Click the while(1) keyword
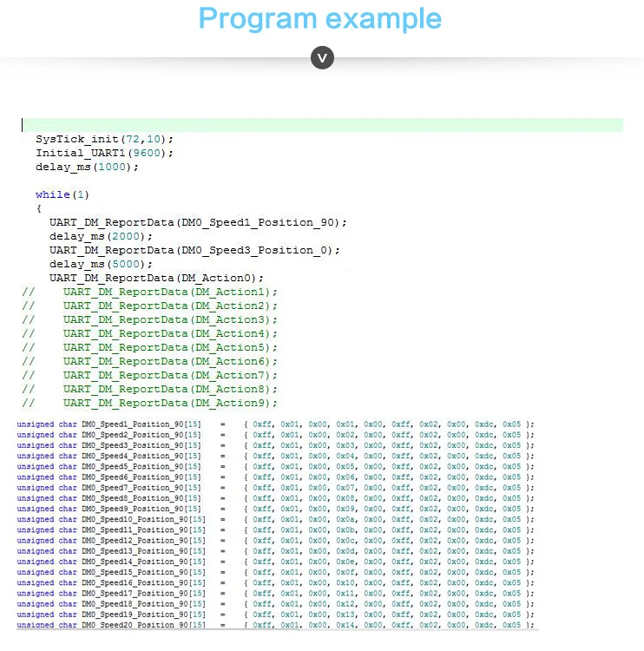The width and height of the screenshot is (644, 651). tap(62, 194)
